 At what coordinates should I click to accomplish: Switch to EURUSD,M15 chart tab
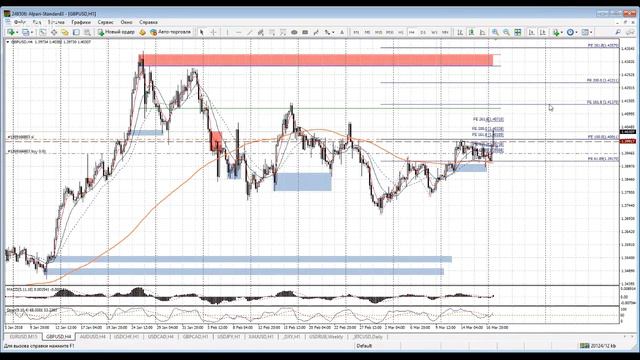(23, 337)
